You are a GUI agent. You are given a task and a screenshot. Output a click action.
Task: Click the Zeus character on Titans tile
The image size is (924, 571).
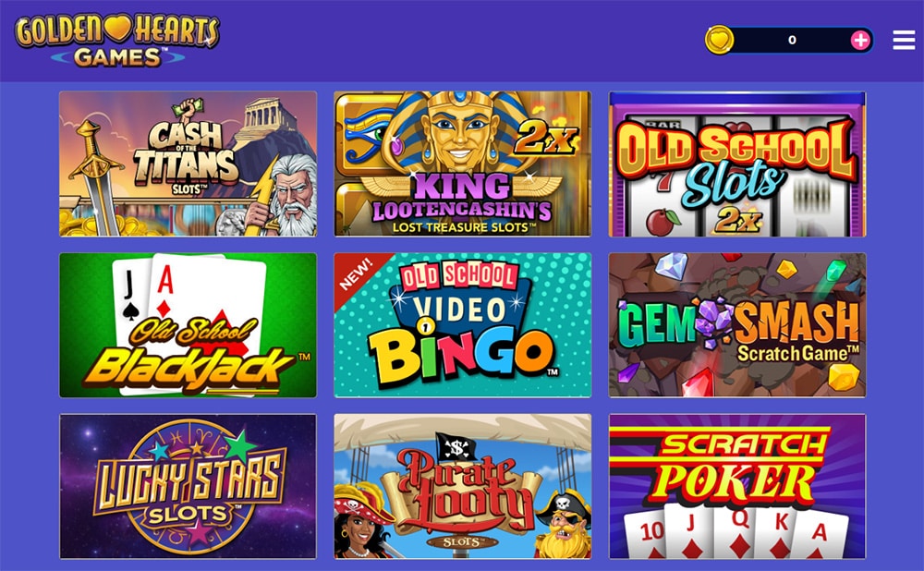point(288,196)
